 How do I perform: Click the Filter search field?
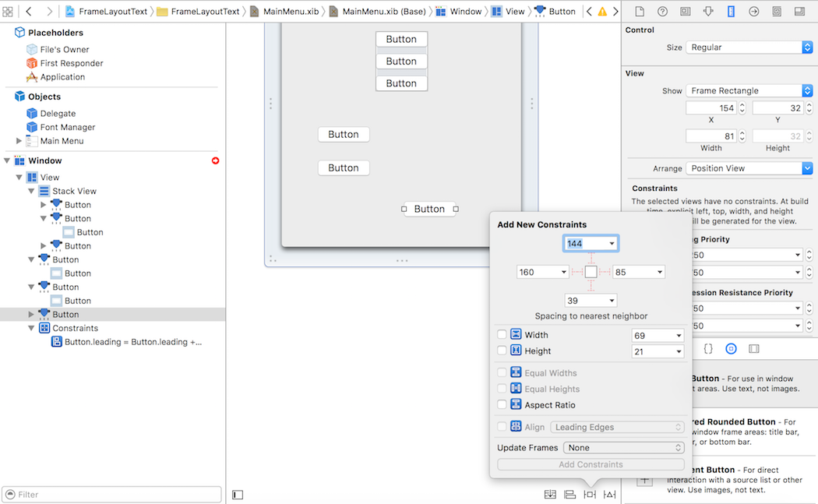pyautogui.click(x=113, y=495)
